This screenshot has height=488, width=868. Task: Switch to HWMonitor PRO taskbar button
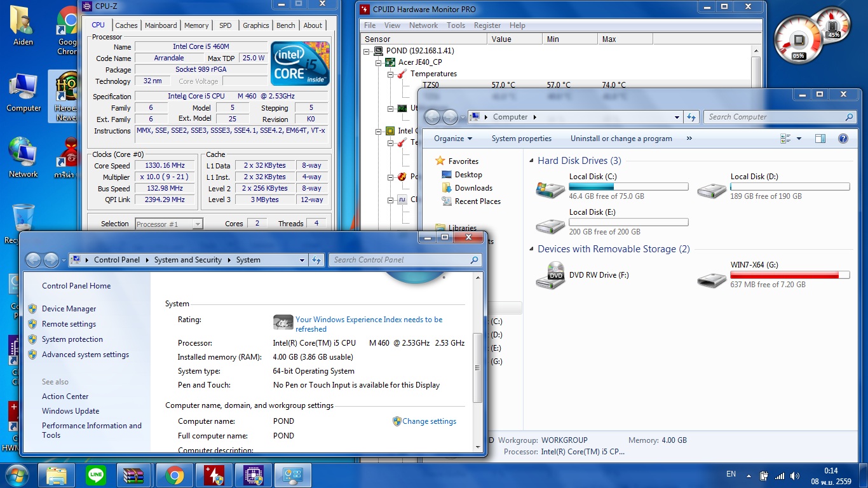(x=214, y=475)
